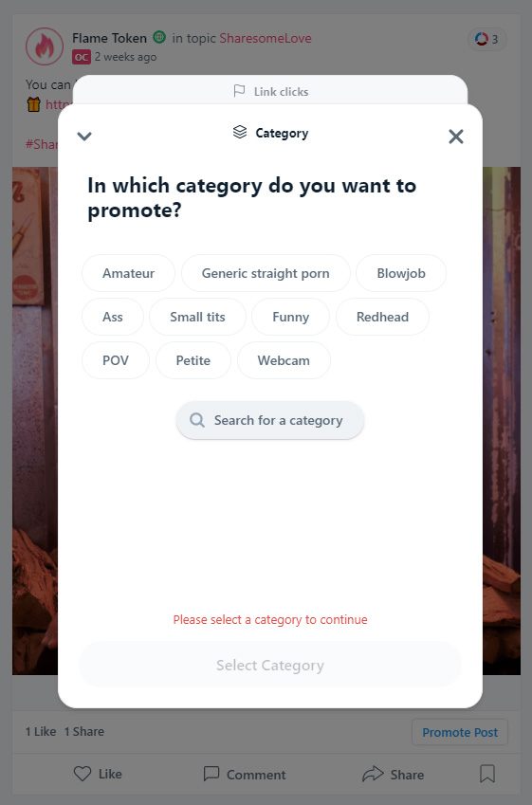The image size is (532, 805).
Task: Click the Search for a category field
Action: click(x=270, y=420)
